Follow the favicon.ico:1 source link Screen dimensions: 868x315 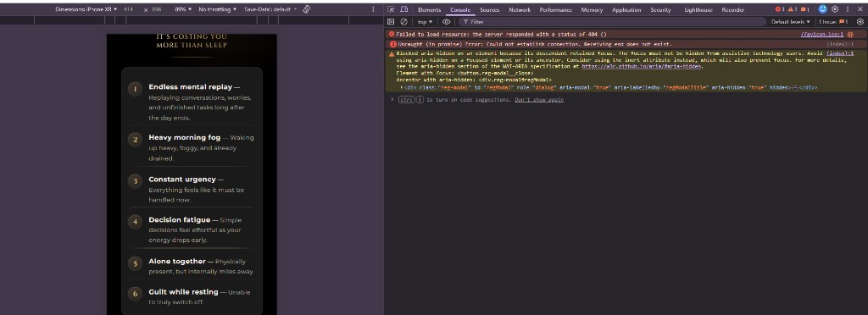822,34
